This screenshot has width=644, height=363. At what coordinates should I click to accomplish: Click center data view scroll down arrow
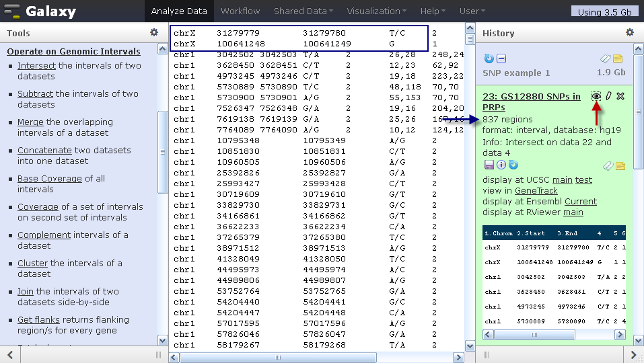point(470,346)
